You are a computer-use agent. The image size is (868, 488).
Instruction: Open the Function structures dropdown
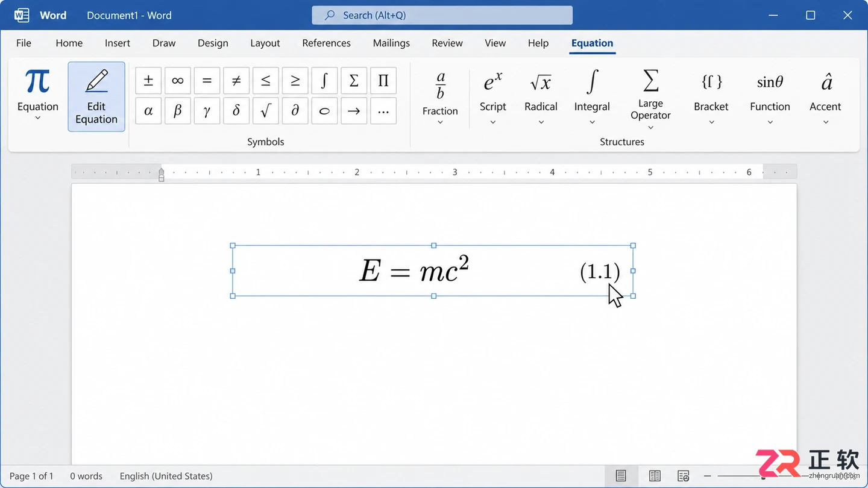[770, 98]
